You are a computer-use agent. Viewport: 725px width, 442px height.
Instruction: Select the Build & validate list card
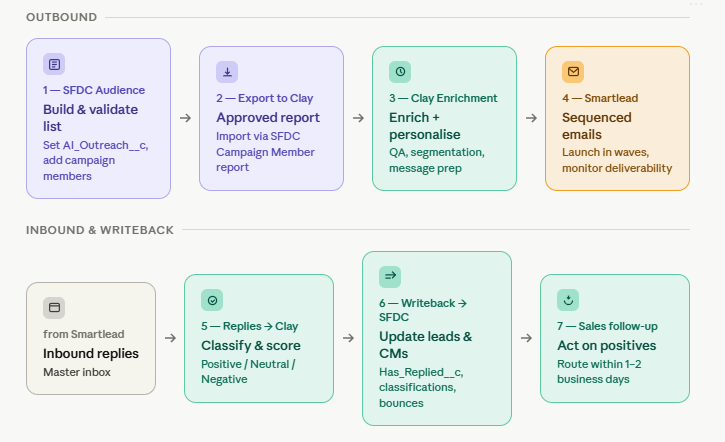(x=98, y=117)
